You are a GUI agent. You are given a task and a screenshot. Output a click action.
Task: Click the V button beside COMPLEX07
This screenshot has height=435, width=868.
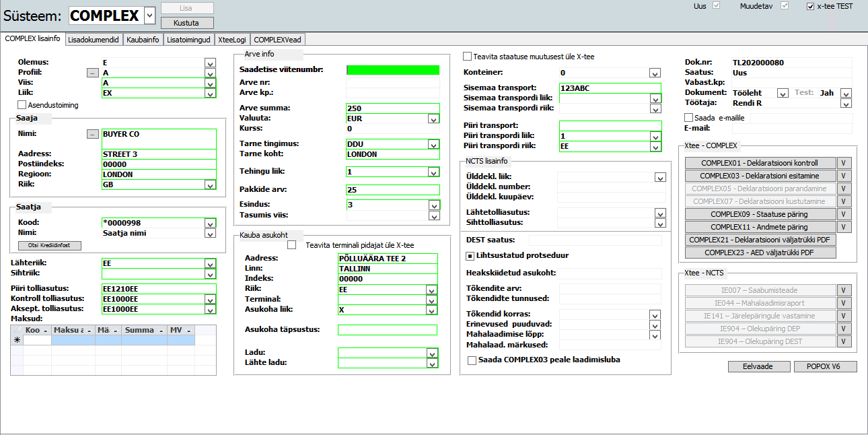click(x=843, y=201)
